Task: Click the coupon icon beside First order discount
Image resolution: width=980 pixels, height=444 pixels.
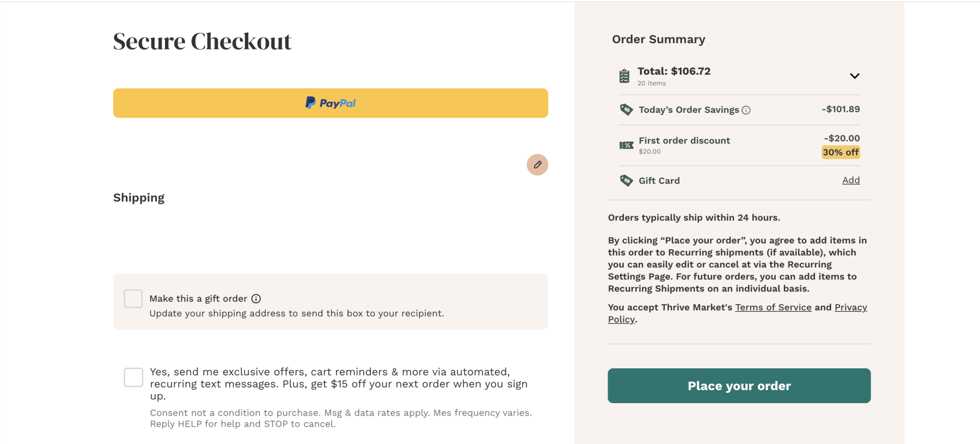Action: (x=626, y=145)
